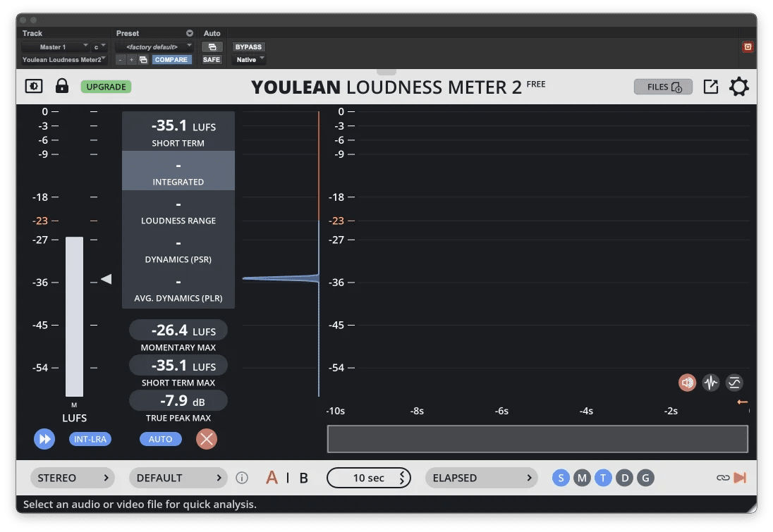Toggle the D dynamics graph button
This screenshot has height=532, width=773.
click(625, 478)
